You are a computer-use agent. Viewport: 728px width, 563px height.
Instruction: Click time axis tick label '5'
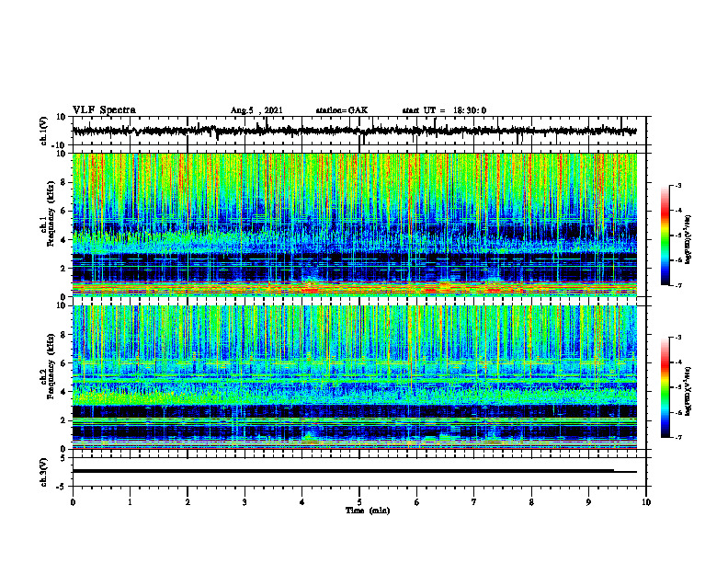359,502
